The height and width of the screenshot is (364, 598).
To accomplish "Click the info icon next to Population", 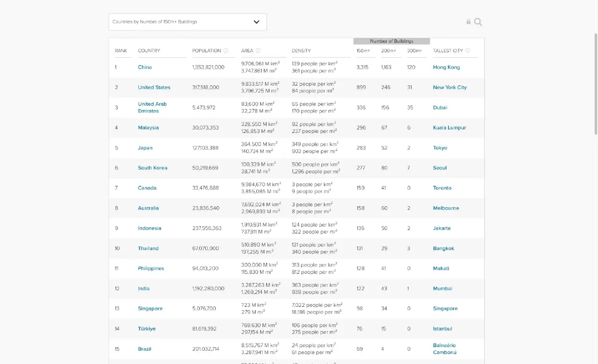I will click(226, 51).
